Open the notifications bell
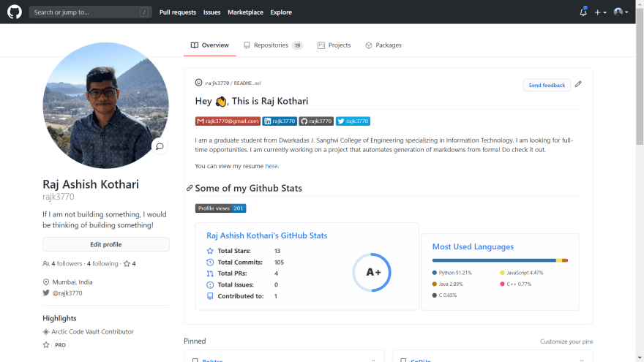The image size is (644, 362). point(583,12)
